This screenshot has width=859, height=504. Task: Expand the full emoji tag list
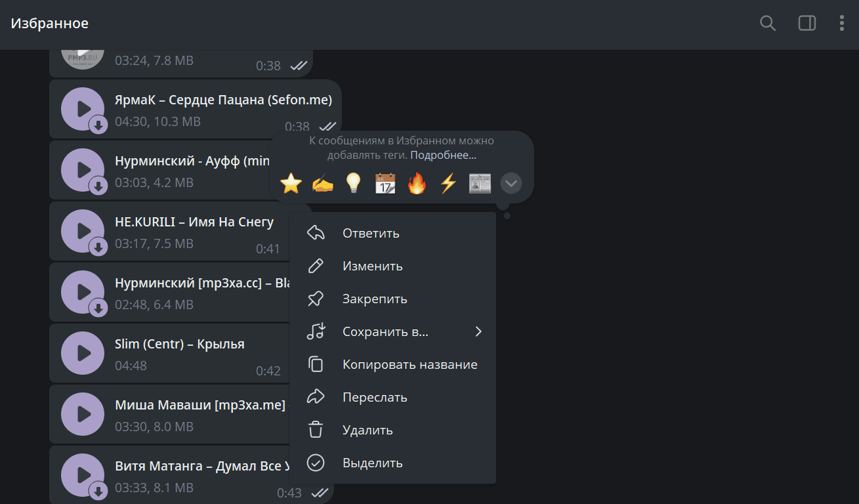pos(511,183)
